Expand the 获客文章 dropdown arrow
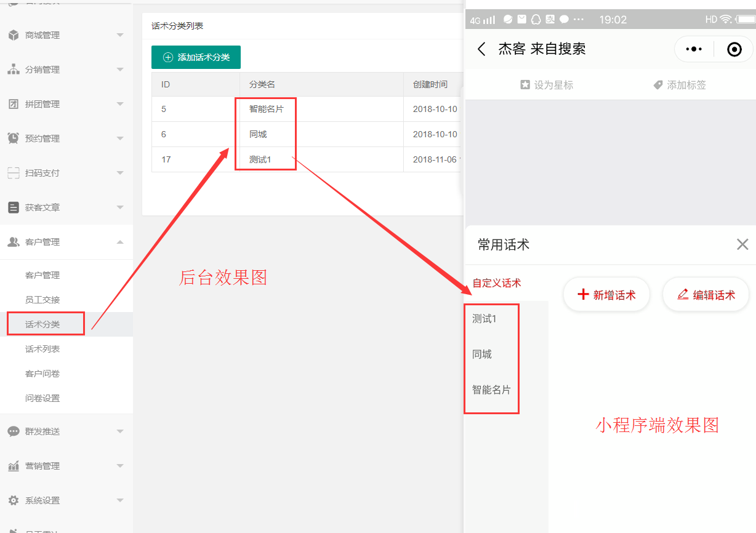 [x=120, y=207]
